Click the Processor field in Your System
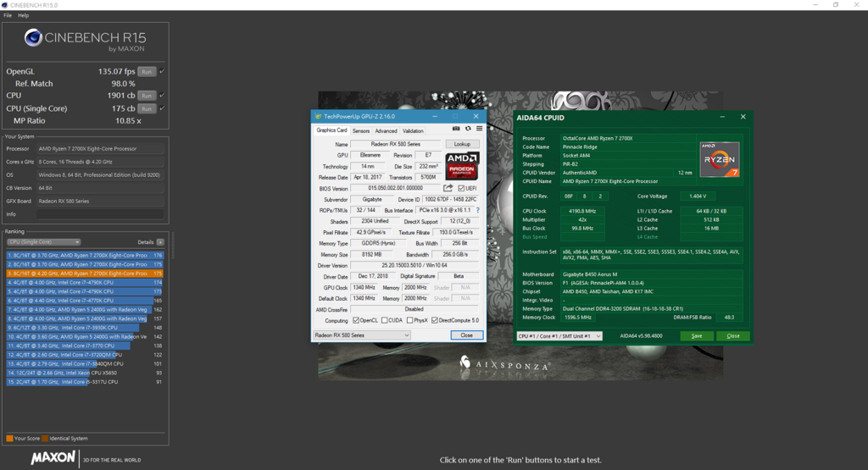Screen dimensions: 868x470 pyautogui.click(x=100, y=149)
